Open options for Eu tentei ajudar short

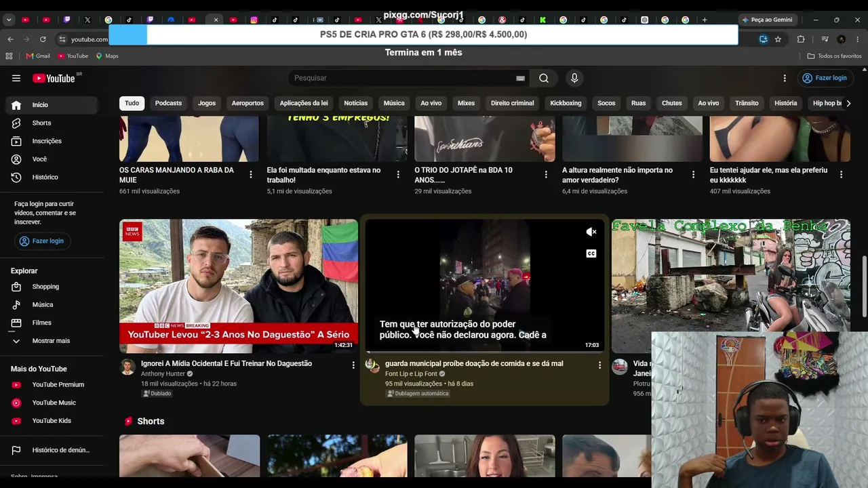click(x=841, y=174)
